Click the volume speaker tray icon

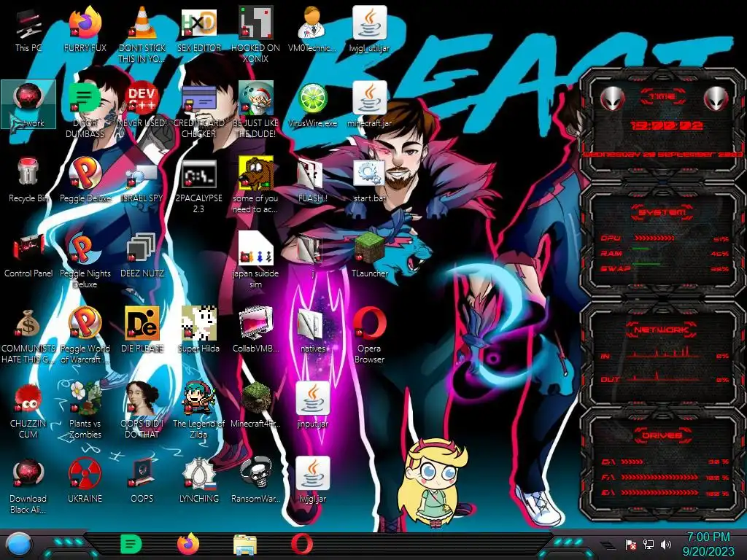click(666, 545)
